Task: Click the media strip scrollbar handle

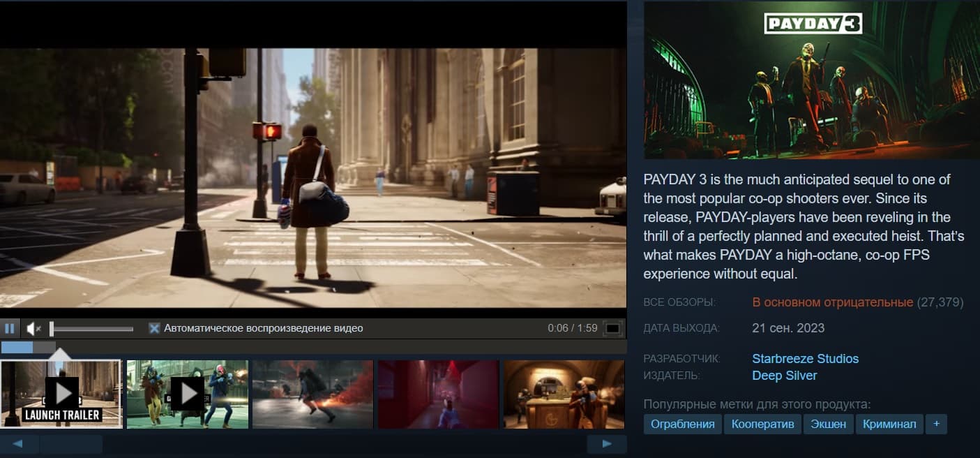Action: pyautogui.click(x=71, y=444)
